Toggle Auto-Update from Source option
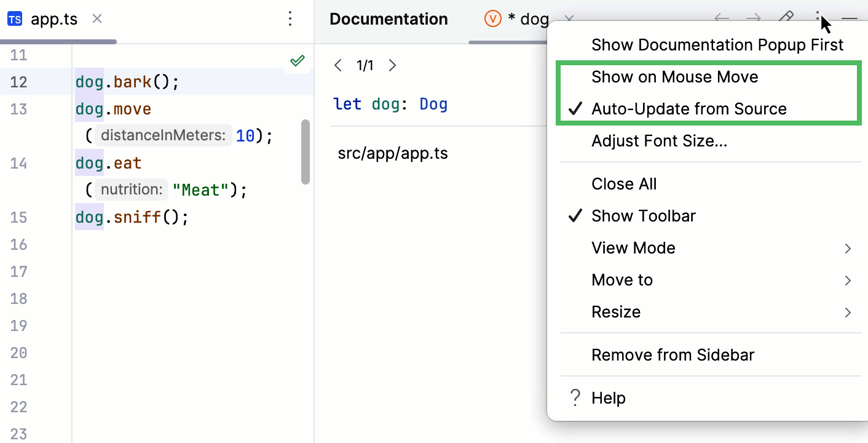The image size is (868, 443). [688, 109]
